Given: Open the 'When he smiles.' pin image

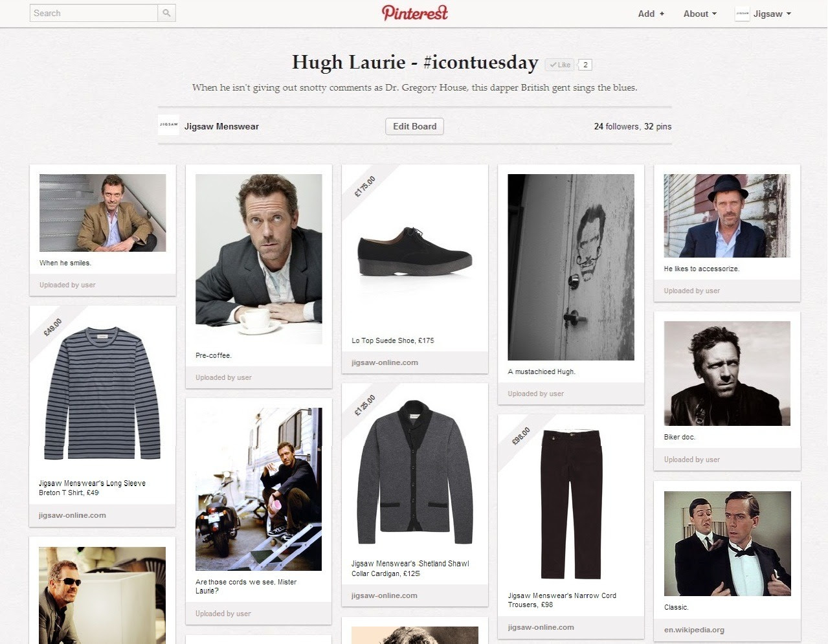Looking at the screenshot, I should coord(102,213).
